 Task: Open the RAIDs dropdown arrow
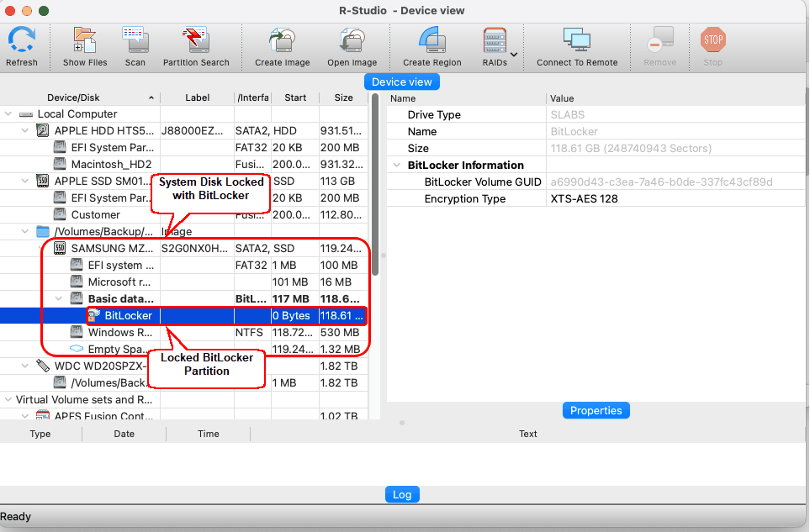click(x=514, y=54)
